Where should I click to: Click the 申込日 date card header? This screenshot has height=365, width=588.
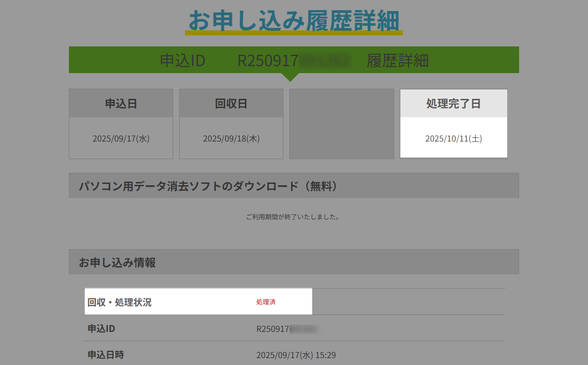(x=121, y=103)
